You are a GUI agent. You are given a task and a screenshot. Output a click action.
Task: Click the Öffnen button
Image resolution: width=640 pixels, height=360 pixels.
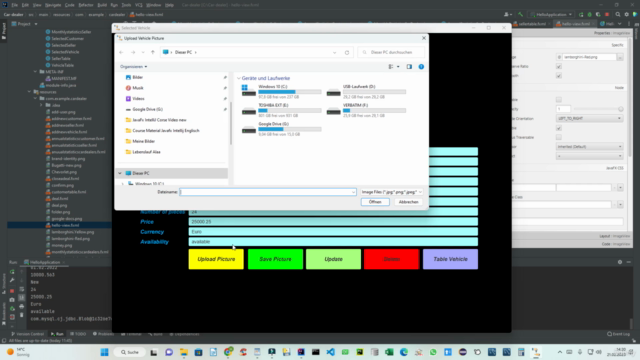coord(375,202)
